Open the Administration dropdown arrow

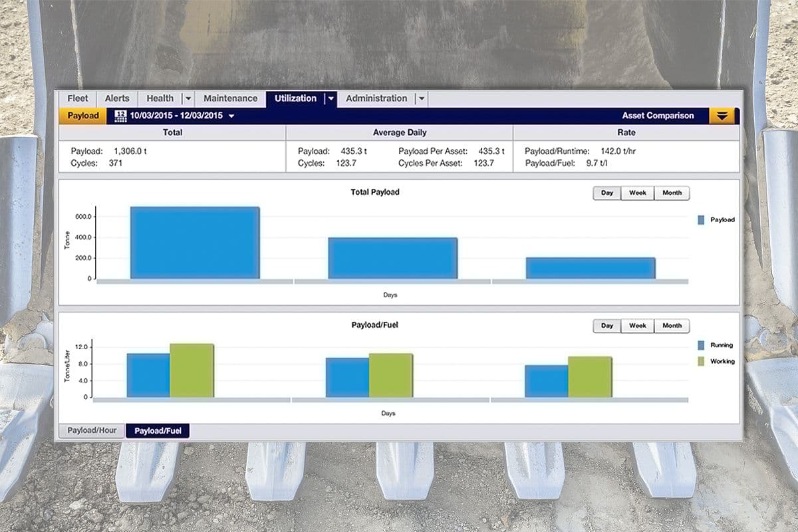421,98
